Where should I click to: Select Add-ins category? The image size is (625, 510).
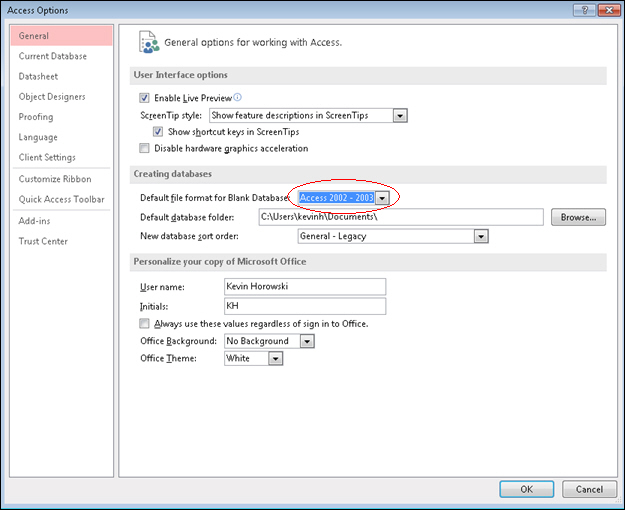(x=62, y=221)
